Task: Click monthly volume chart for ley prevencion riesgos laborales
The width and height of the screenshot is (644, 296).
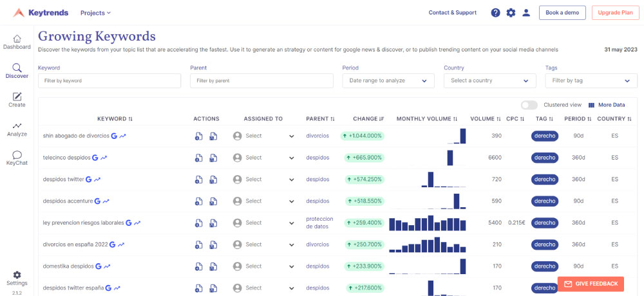Action: click(427, 223)
